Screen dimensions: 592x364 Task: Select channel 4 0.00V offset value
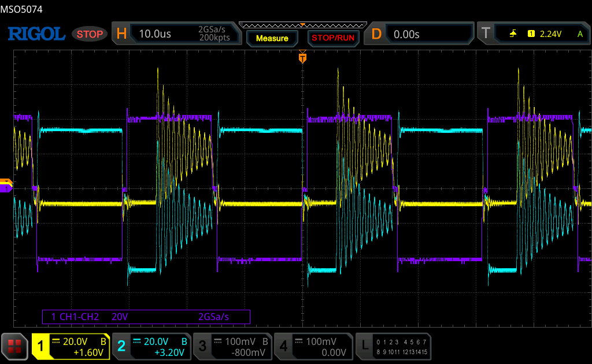[334, 352]
